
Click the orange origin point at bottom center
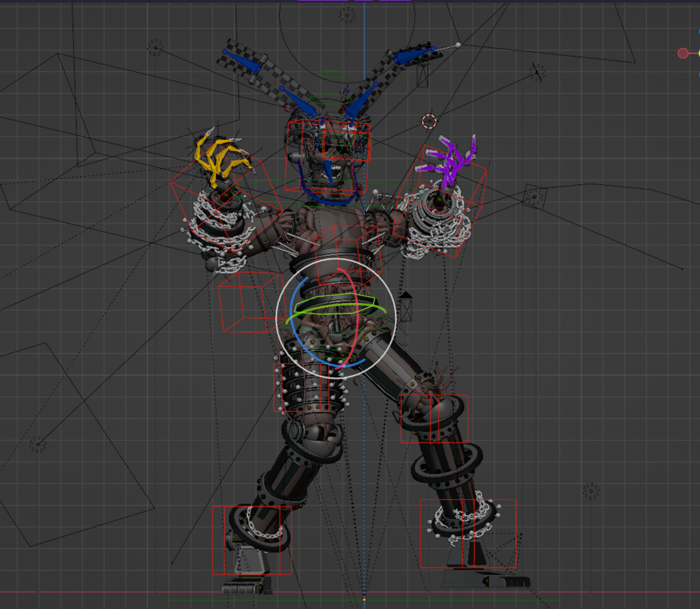364,599
